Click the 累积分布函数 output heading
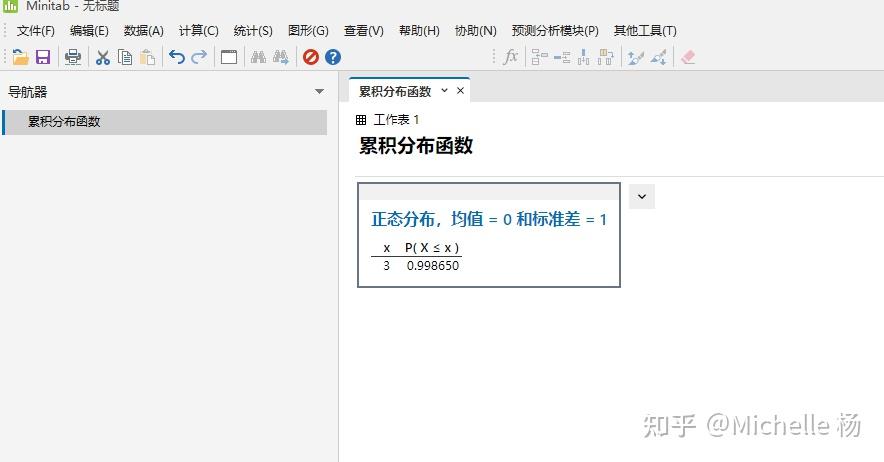Image resolution: width=884 pixels, height=462 pixels. [x=416, y=146]
